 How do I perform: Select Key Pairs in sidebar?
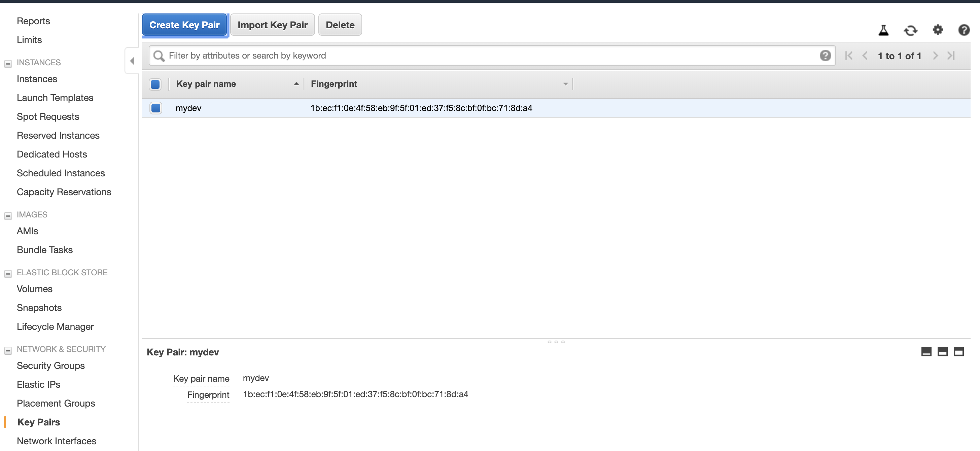pos(38,422)
